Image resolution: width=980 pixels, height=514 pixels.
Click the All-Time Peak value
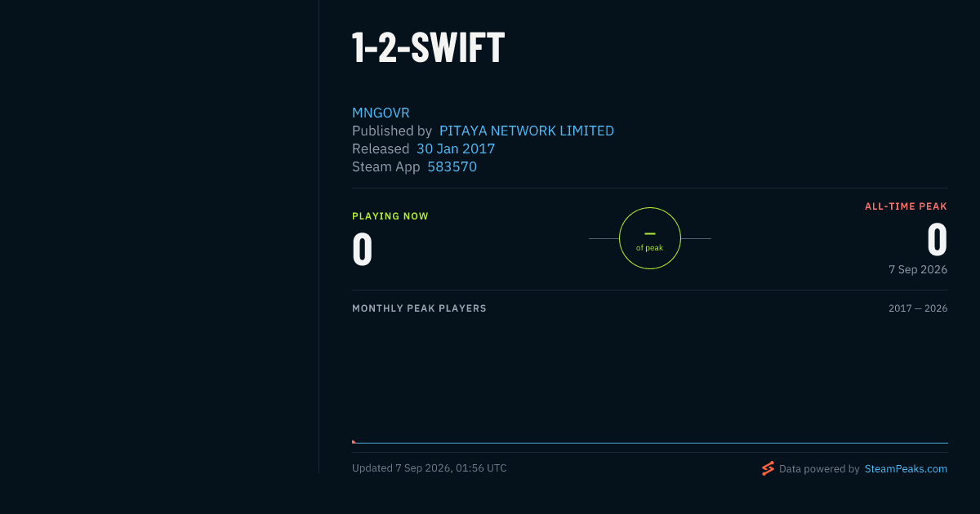(938, 241)
